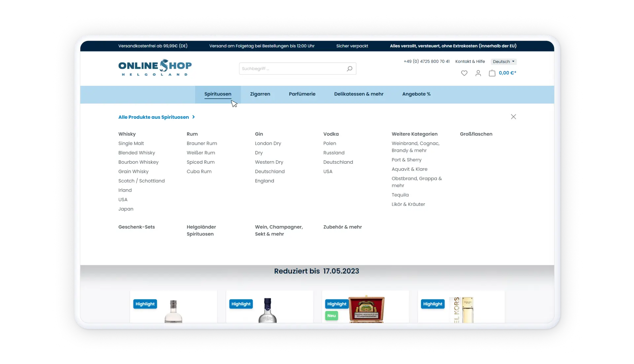This screenshot has height=364, width=634.
Task: Open the user account icon
Action: pos(478,73)
